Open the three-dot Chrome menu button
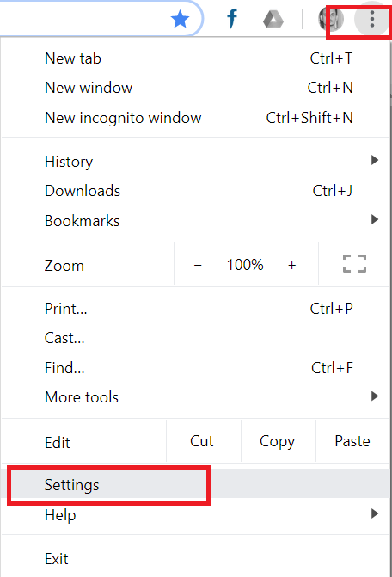 (x=372, y=19)
